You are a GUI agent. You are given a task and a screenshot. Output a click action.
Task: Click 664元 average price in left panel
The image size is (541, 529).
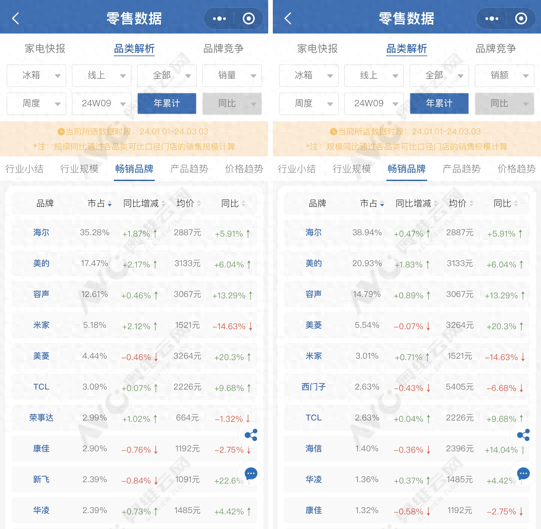(187, 418)
